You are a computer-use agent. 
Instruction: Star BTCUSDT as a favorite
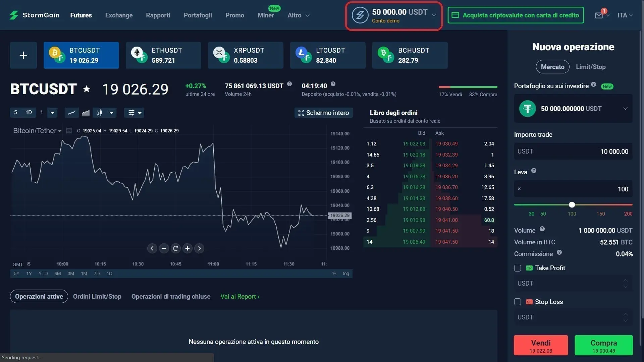pyautogui.click(x=86, y=89)
